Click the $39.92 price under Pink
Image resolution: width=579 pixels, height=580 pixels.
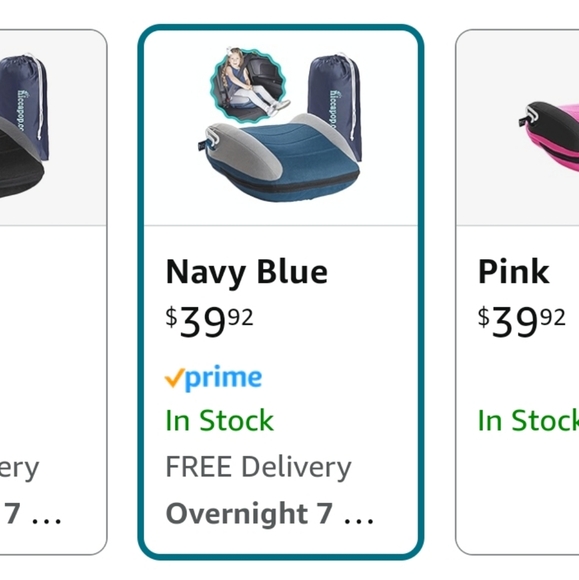(x=522, y=322)
